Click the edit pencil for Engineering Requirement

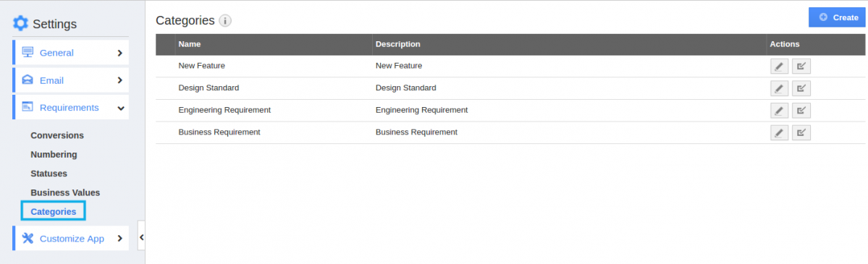coord(779,110)
